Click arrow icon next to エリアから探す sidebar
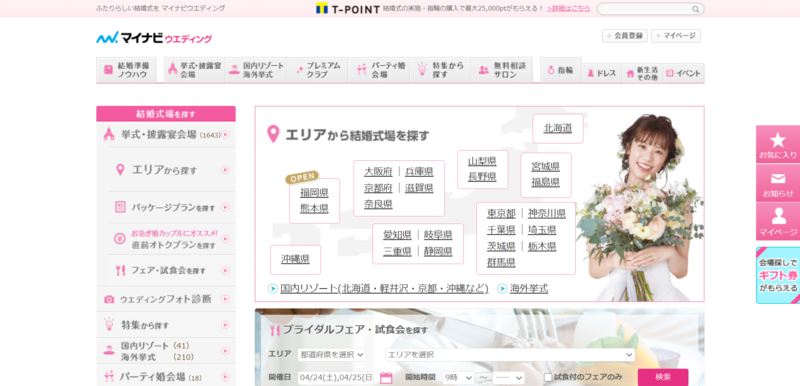This screenshot has width=800, height=386. tap(225, 170)
